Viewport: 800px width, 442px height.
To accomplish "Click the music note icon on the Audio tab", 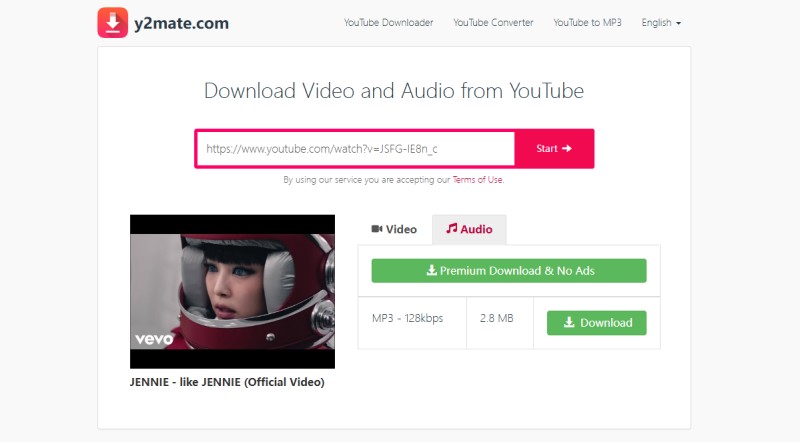I will tap(452, 229).
